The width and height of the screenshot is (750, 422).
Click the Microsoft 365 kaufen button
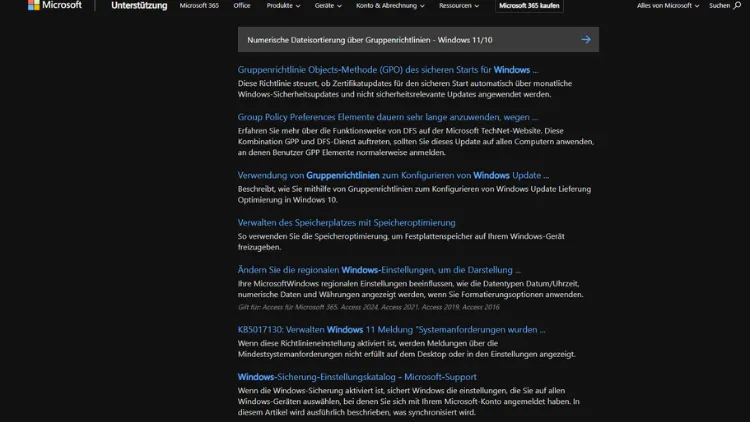point(529,6)
